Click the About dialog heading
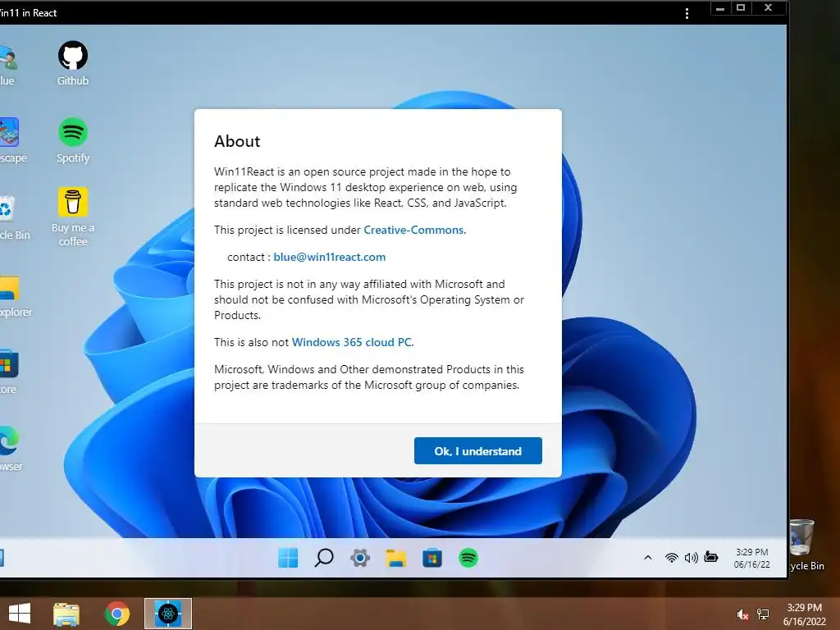This screenshot has width=840, height=630. 237,141
